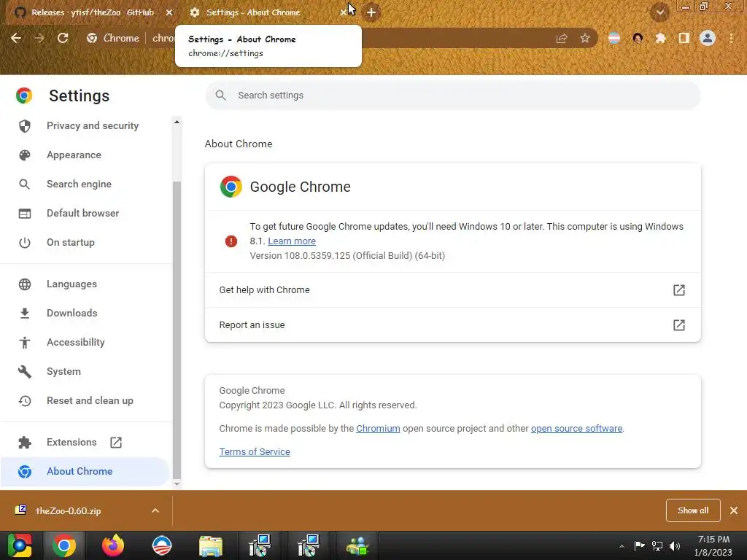Select About Chrome in sidebar

[x=86, y=472]
